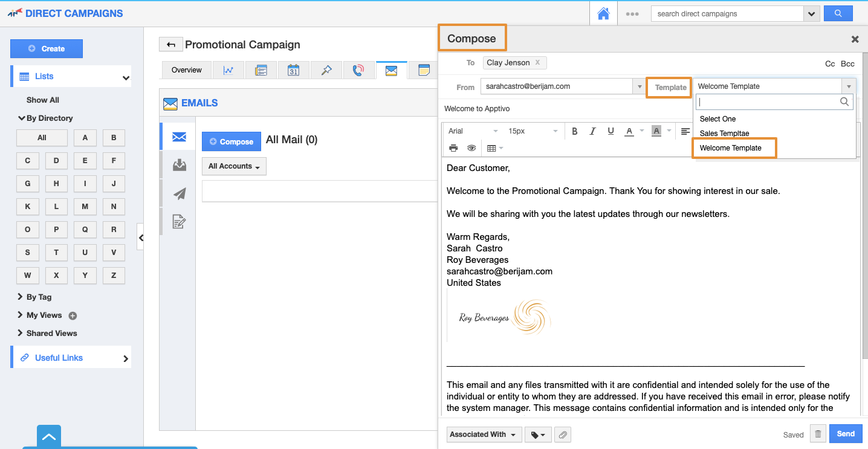Open the Calendar tab icon
The width and height of the screenshot is (868, 449).
coord(293,70)
